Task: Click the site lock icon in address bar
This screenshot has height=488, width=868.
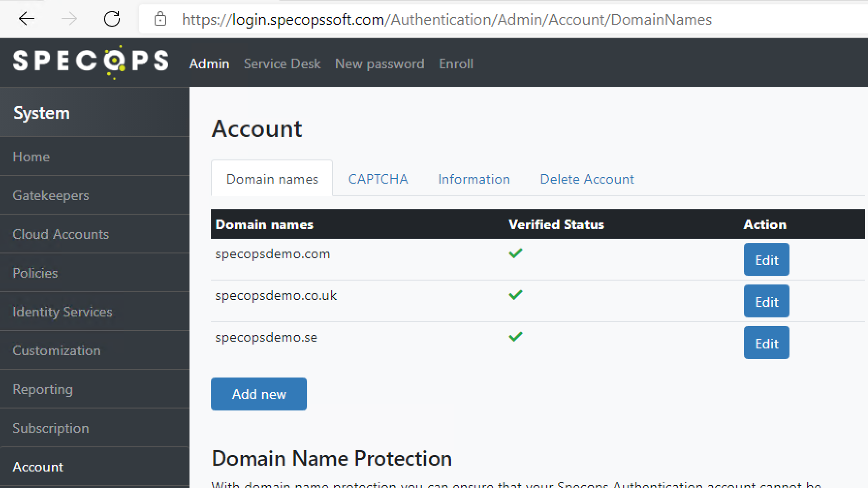Action: click(x=160, y=19)
